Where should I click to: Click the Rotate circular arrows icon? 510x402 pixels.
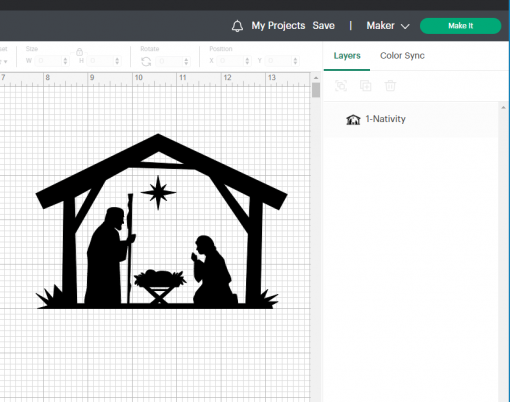[146, 61]
